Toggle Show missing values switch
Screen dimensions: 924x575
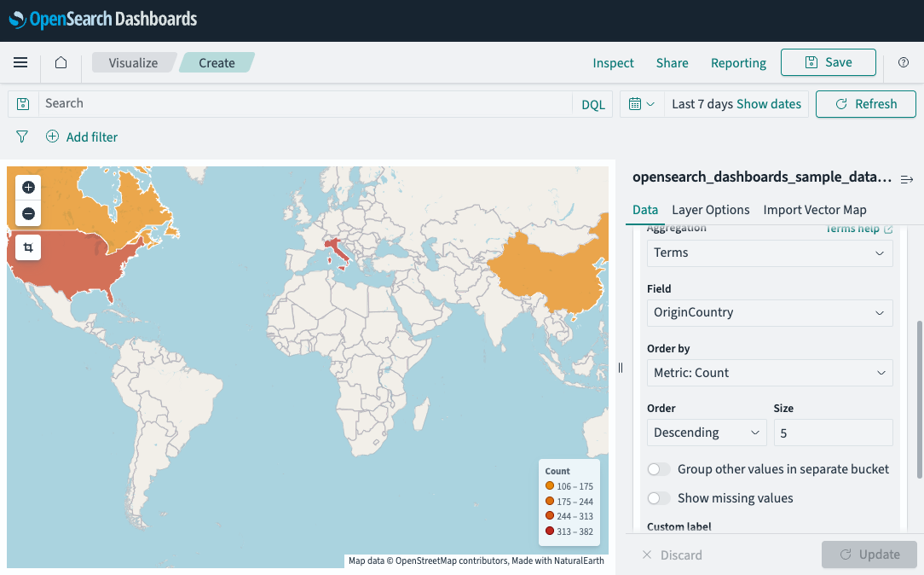click(659, 498)
